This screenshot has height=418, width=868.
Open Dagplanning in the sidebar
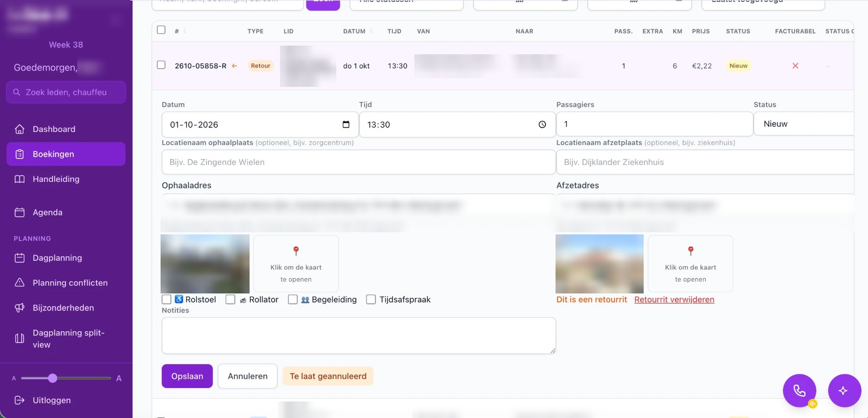[66, 258]
